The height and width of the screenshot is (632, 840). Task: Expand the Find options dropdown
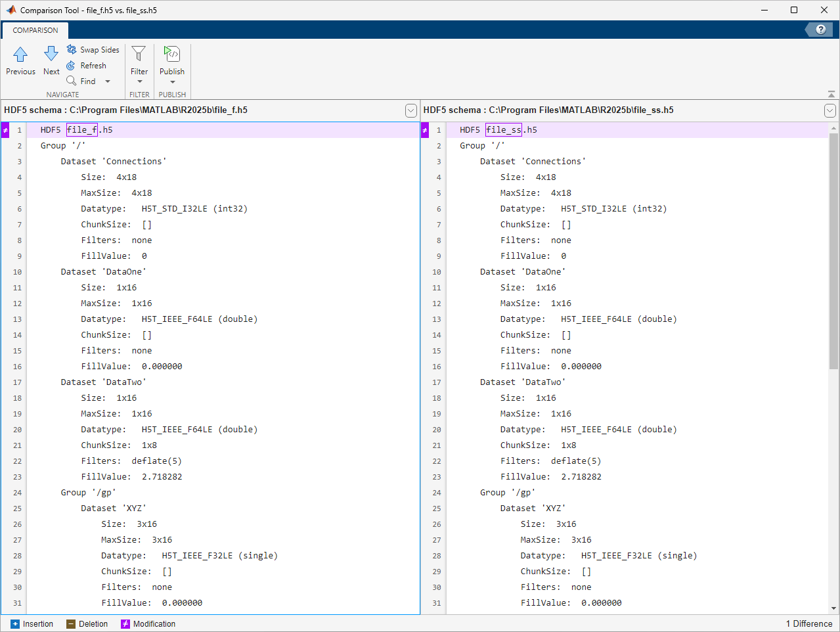pos(107,81)
